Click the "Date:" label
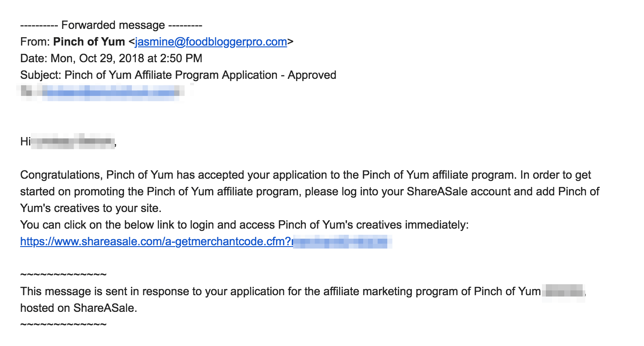644x346 pixels. click(x=34, y=59)
